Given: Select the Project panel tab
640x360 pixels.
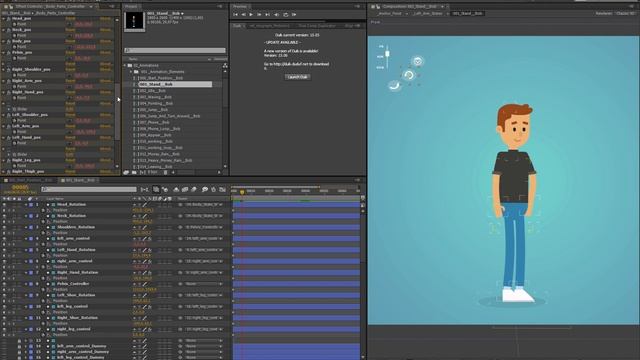Looking at the screenshot, I should [131, 7].
